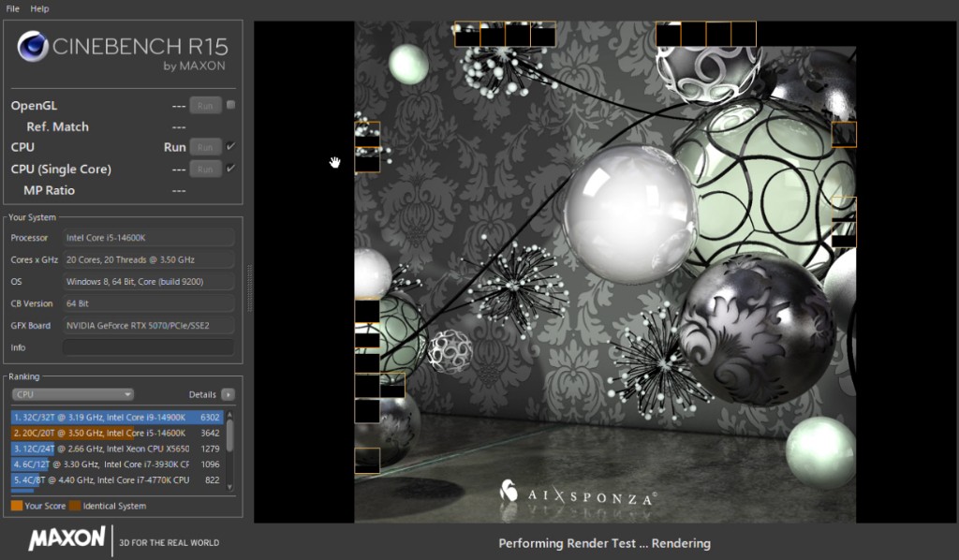Click the Details arrow button
Image resolution: width=959 pixels, height=560 pixels.
[x=228, y=394]
